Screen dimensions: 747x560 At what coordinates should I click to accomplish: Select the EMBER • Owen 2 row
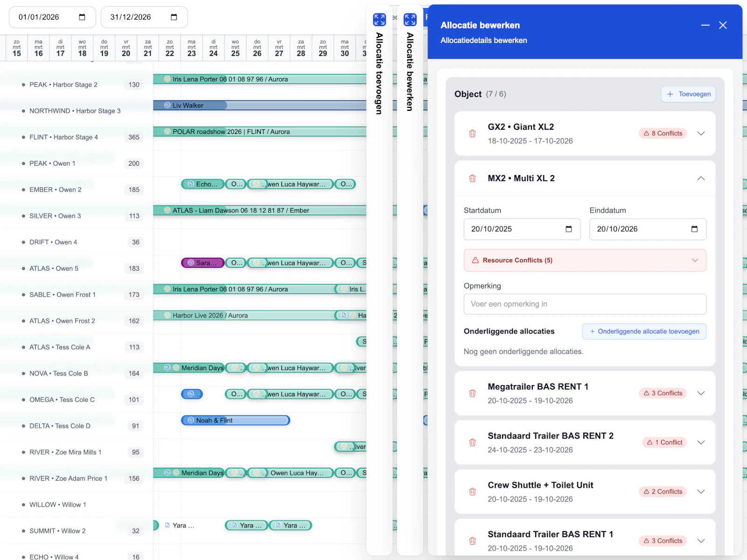77,190
